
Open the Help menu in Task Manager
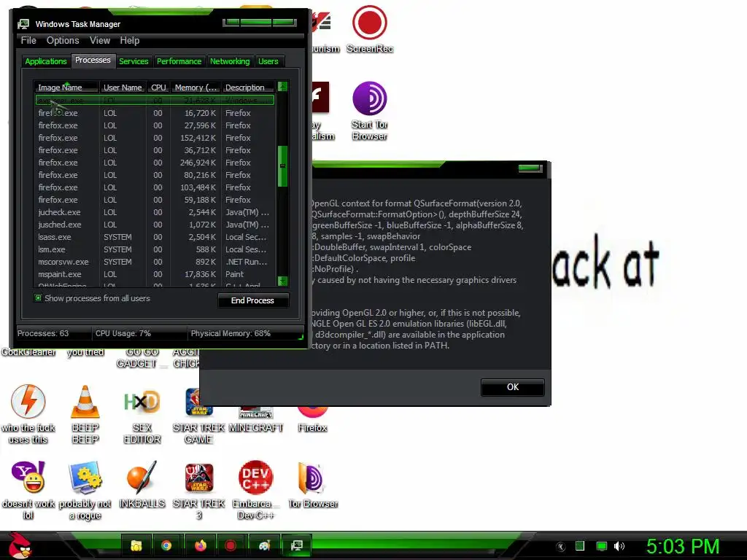point(129,41)
